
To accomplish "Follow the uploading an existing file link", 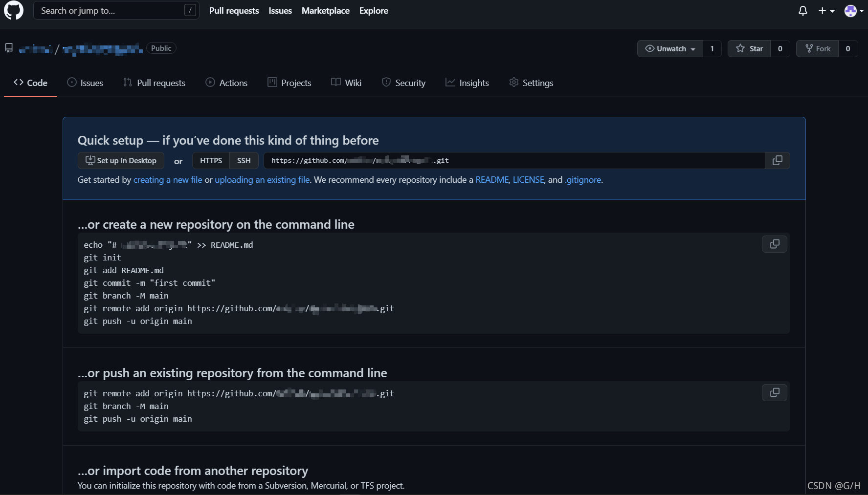I will pyautogui.click(x=262, y=180).
